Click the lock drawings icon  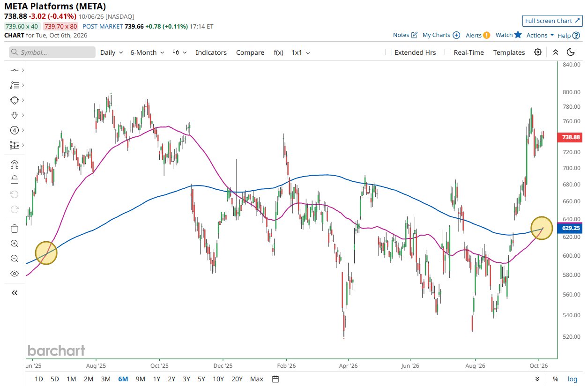(14, 179)
